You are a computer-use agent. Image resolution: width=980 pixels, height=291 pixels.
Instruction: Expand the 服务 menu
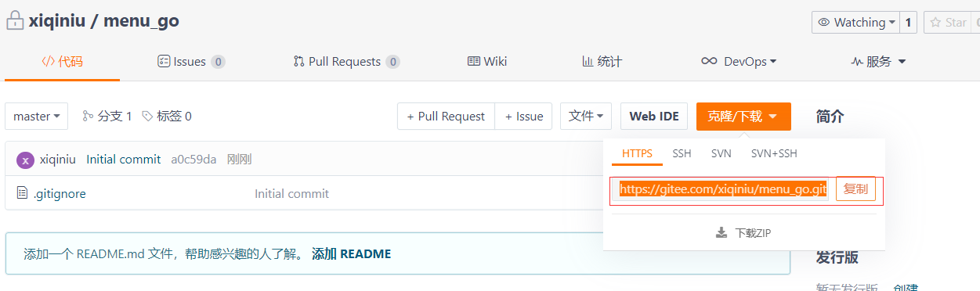pos(878,61)
